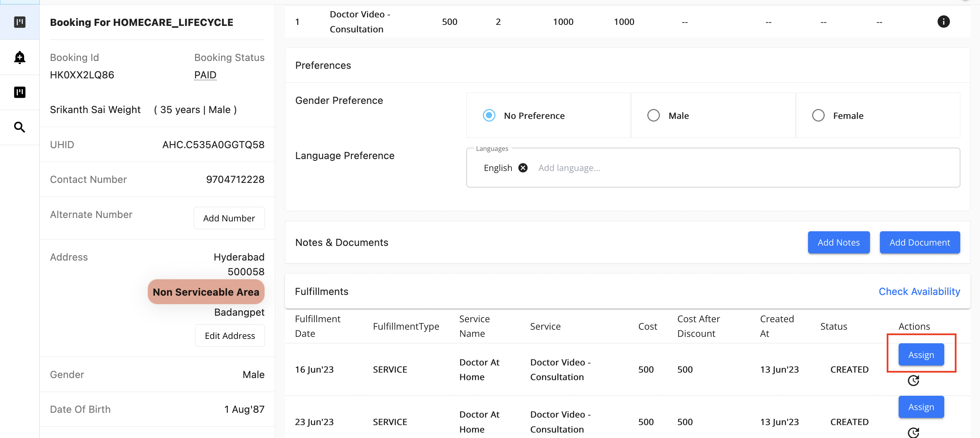Click Edit Address button
Screen dimensions: 980x438
(x=230, y=335)
